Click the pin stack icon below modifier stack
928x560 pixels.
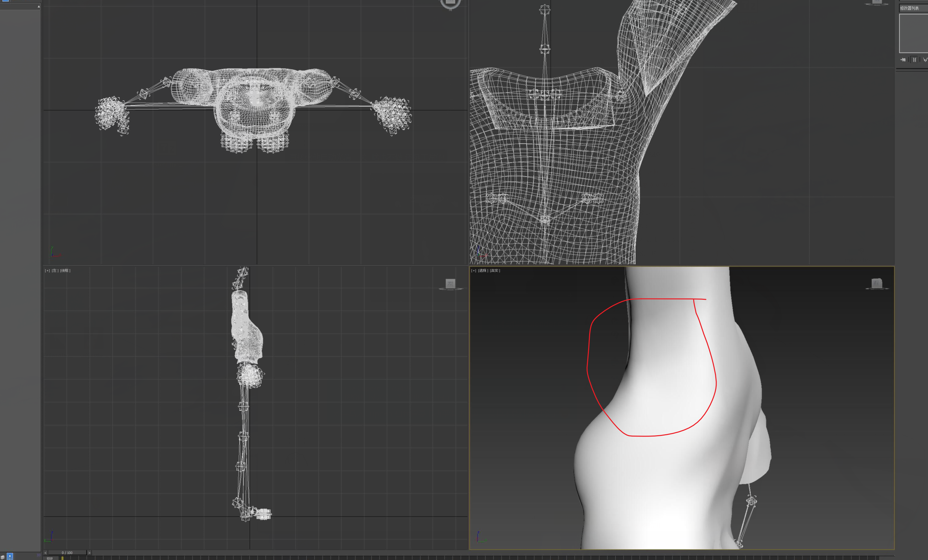click(903, 60)
